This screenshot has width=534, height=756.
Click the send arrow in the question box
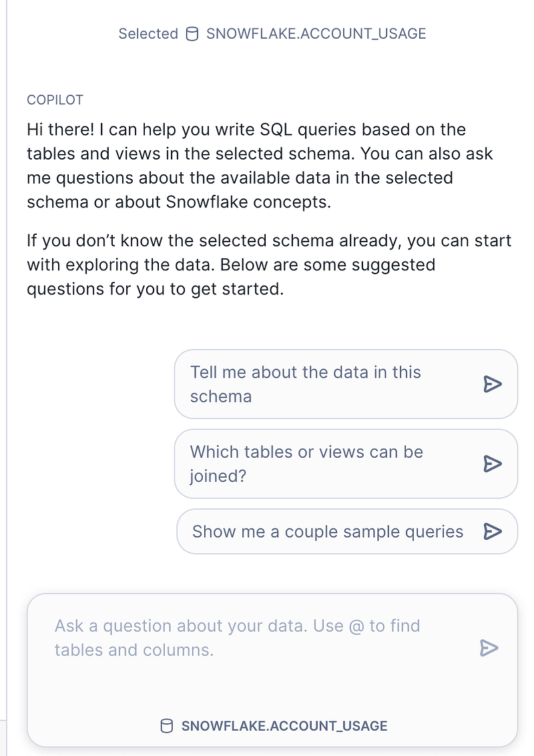click(489, 648)
